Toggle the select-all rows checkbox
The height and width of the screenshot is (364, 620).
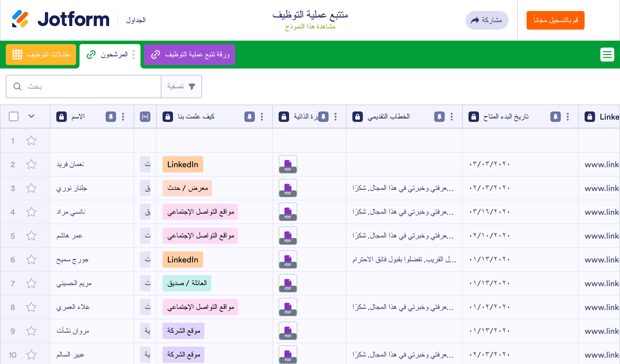click(x=14, y=116)
